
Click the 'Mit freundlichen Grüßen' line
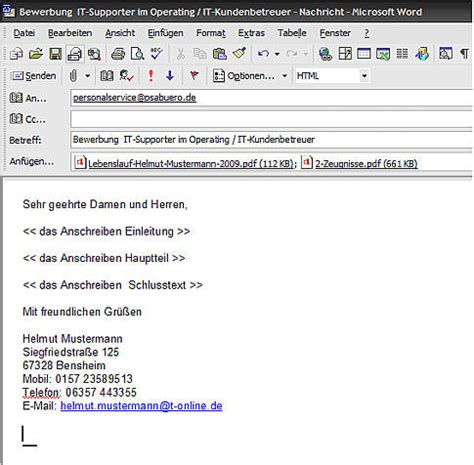click(x=82, y=312)
